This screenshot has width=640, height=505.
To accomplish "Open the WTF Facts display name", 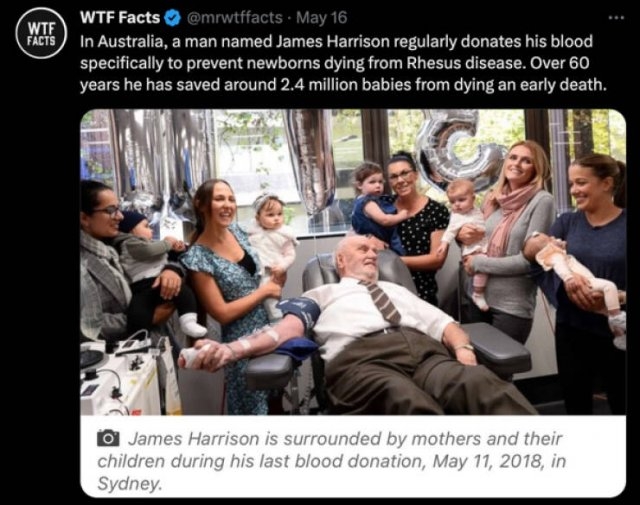I will (117, 18).
